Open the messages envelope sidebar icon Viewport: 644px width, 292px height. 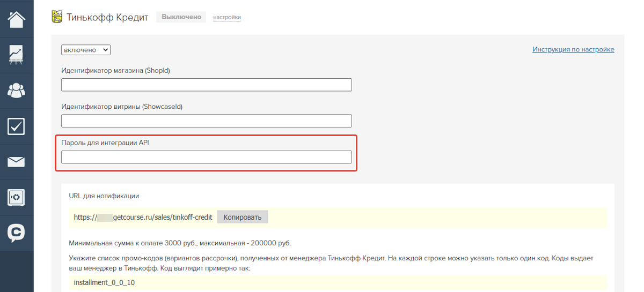click(x=17, y=162)
